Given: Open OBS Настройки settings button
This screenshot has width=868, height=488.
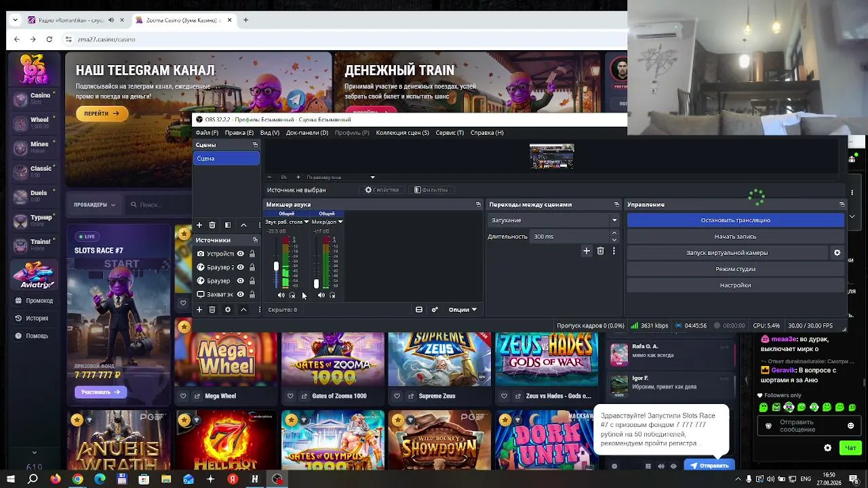Looking at the screenshot, I should pos(736,285).
